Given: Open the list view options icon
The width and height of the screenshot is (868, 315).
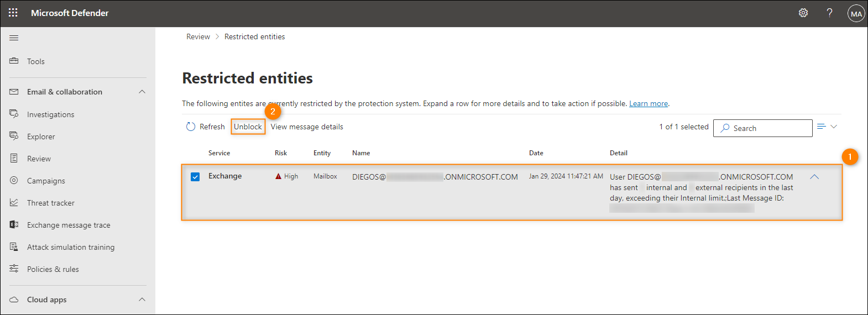Looking at the screenshot, I should [x=822, y=127].
